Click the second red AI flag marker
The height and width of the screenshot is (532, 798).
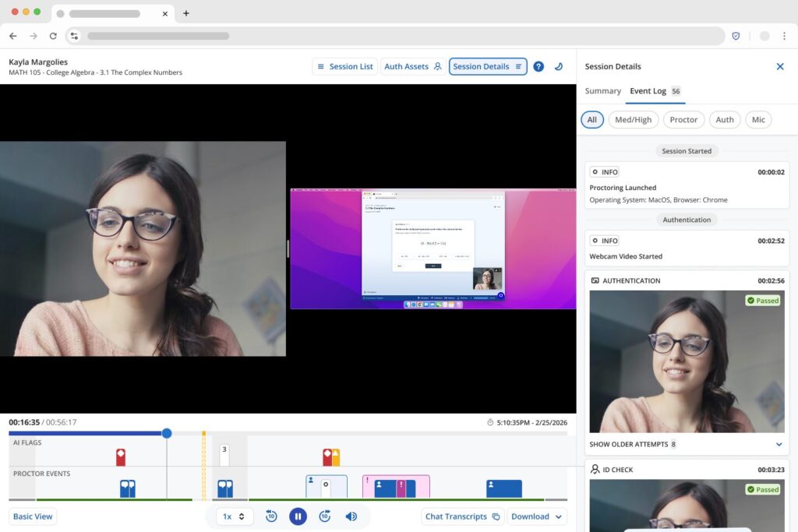click(327, 457)
